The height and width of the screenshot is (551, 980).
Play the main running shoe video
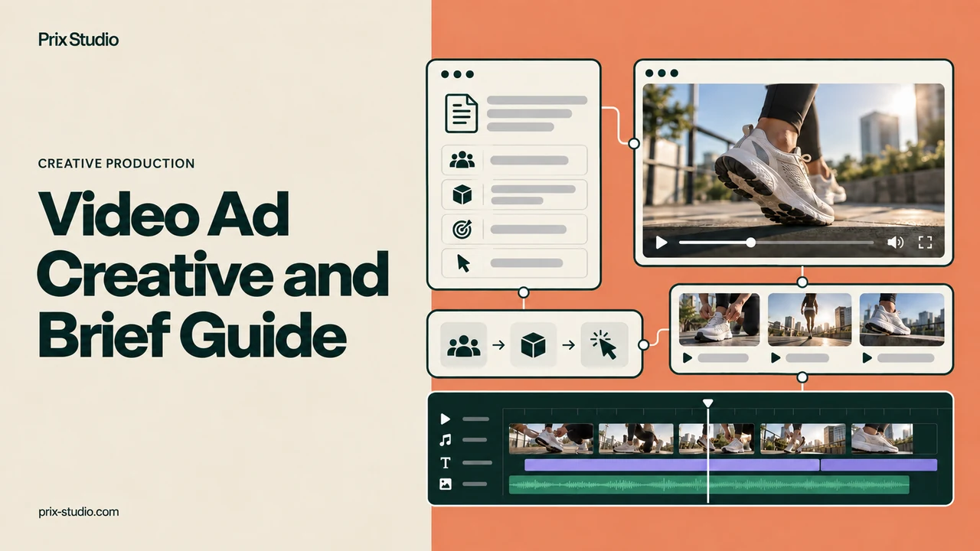(x=661, y=243)
